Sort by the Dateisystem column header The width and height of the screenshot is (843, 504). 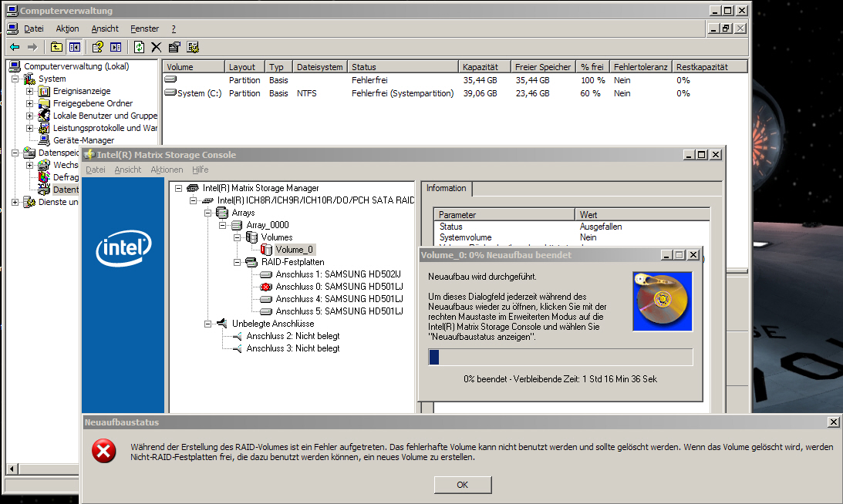click(320, 67)
